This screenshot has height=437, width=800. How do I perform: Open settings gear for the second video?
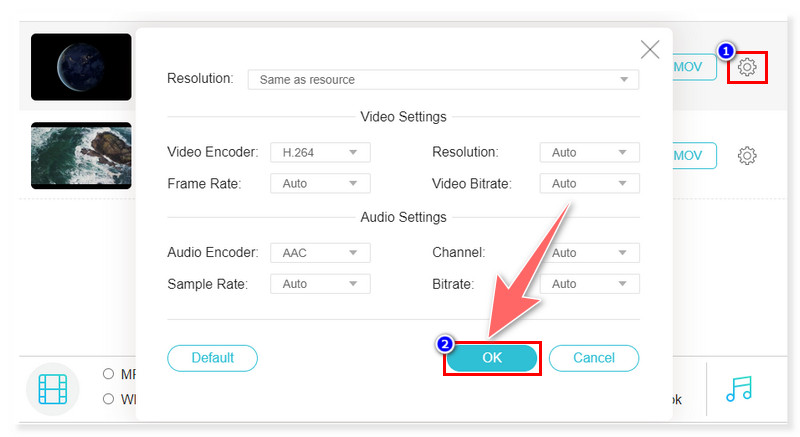pyautogui.click(x=747, y=156)
